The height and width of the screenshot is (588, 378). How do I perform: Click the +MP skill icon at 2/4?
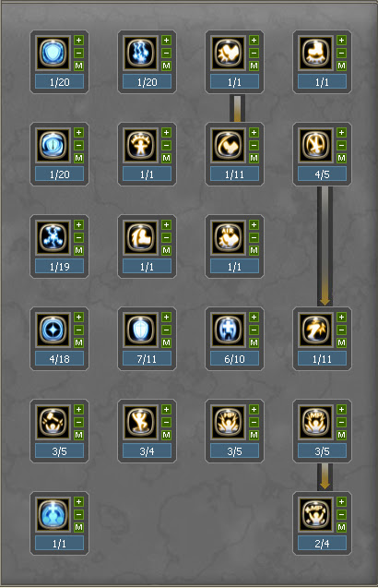316,514
